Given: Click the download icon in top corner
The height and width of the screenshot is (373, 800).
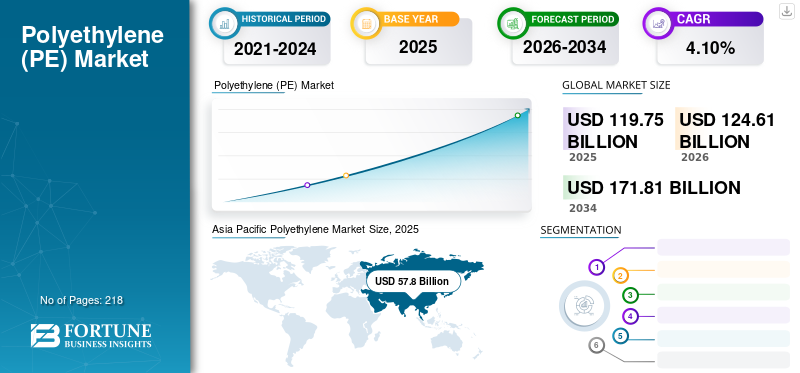Looking at the screenshot, I should click(786, 11).
